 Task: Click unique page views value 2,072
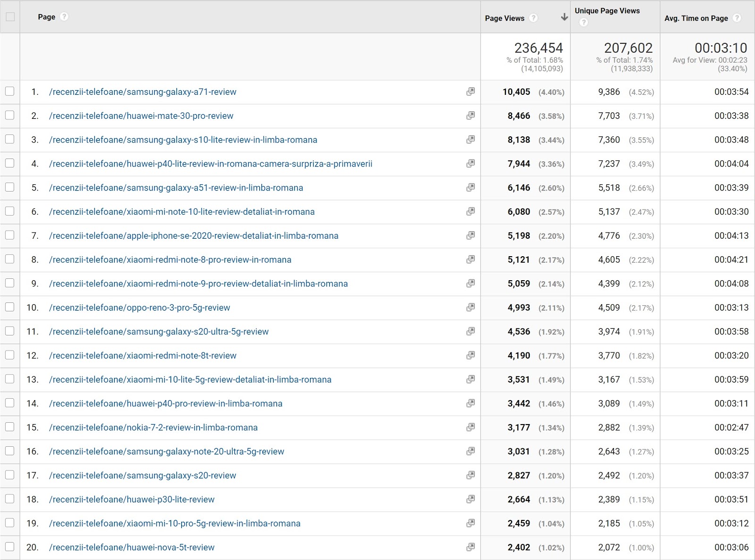[x=609, y=548]
